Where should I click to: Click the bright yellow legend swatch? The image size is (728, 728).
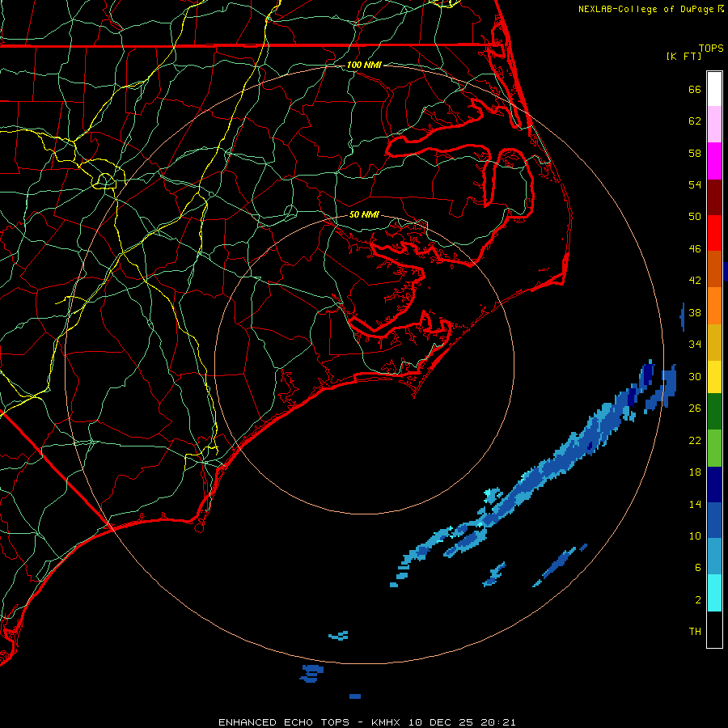(714, 377)
